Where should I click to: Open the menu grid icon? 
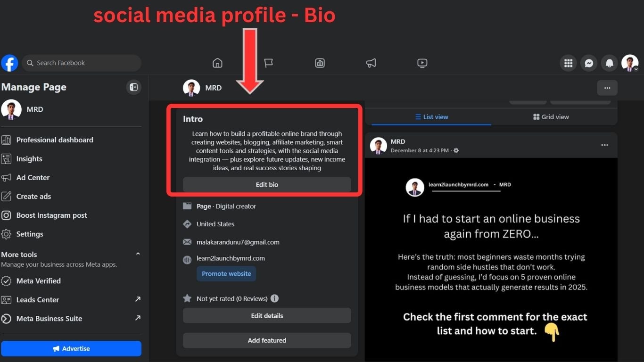(568, 63)
